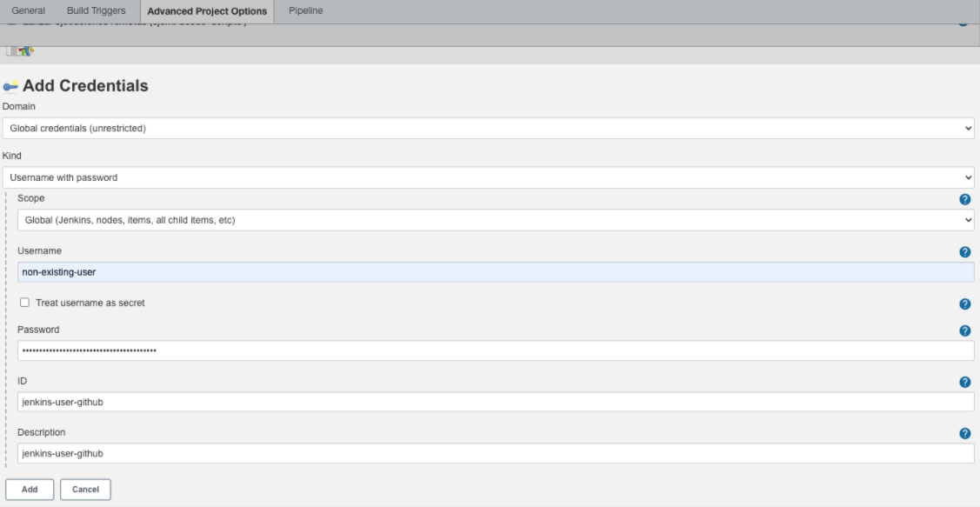Click the key icon beside Add Credentials heading
This screenshot has width=980, height=507.
pyautogui.click(x=11, y=86)
